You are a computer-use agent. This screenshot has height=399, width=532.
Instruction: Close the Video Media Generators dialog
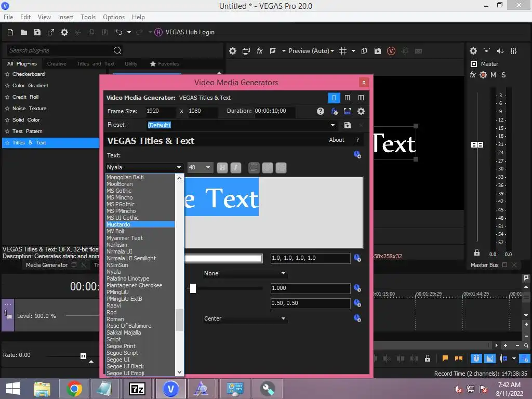click(364, 83)
